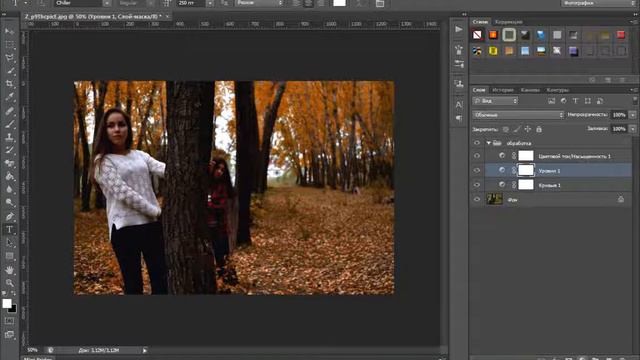Open the workspace switcher dropdown

point(598,3)
